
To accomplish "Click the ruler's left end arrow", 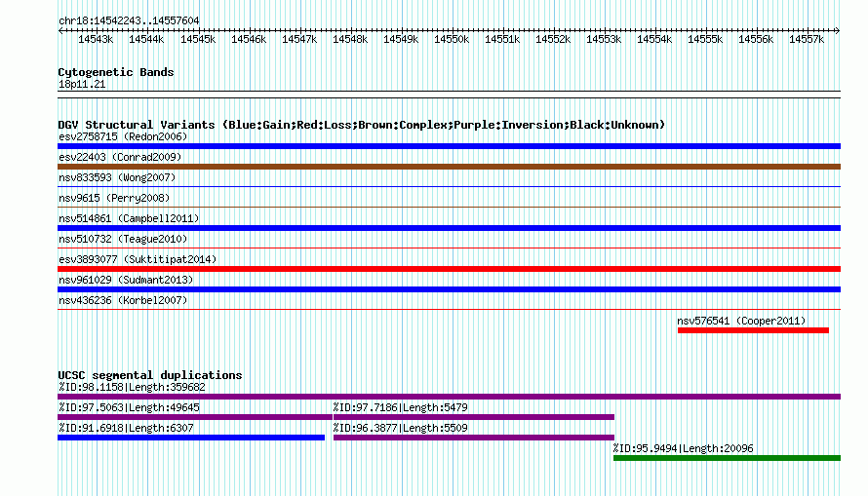I will [x=60, y=30].
